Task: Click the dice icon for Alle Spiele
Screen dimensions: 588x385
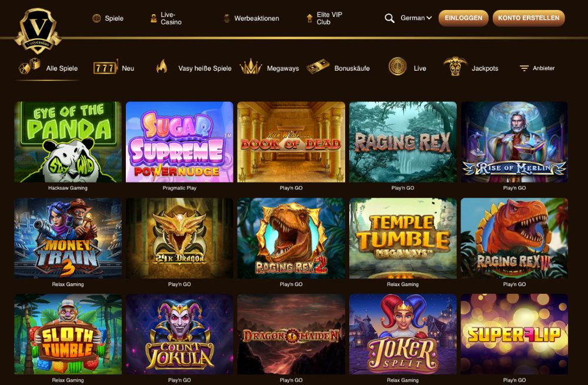Action: coord(29,66)
